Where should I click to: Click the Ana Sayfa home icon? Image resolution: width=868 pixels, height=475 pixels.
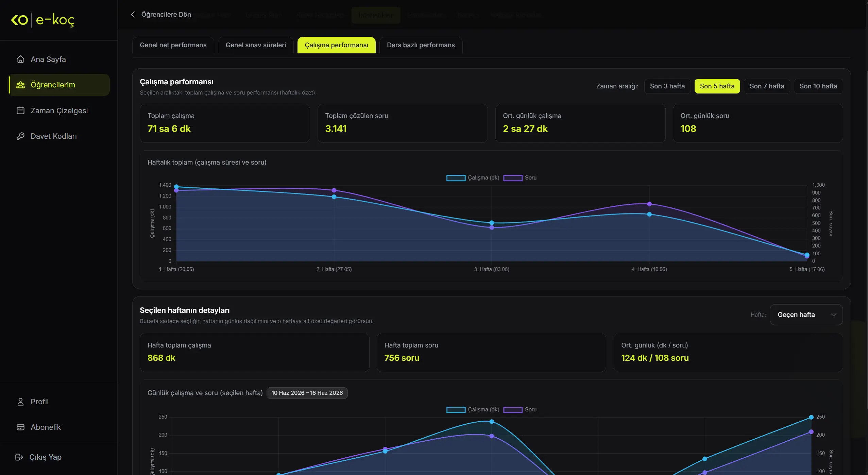tap(20, 59)
